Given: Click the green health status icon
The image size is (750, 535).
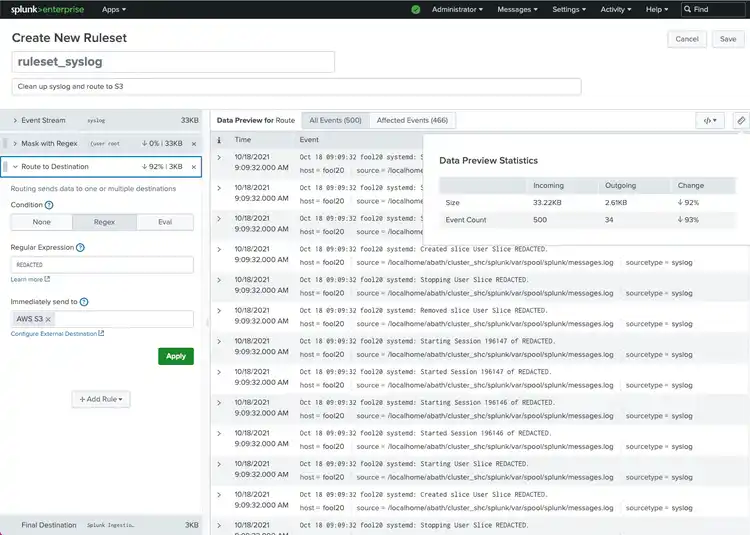Looking at the screenshot, I should tap(415, 9).
